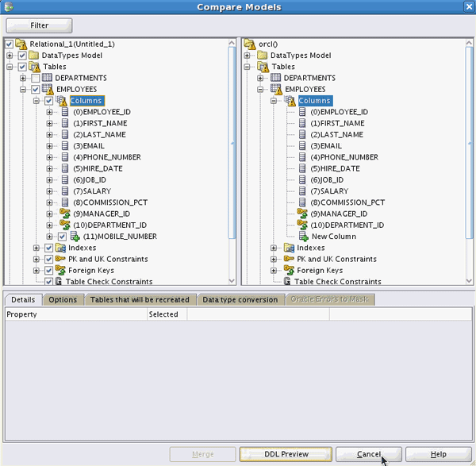Image resolution: width=476 pixels, height=466 pixels.
Task: Click the orcl() root folder icon in right pane
Action: pos(250,44)
